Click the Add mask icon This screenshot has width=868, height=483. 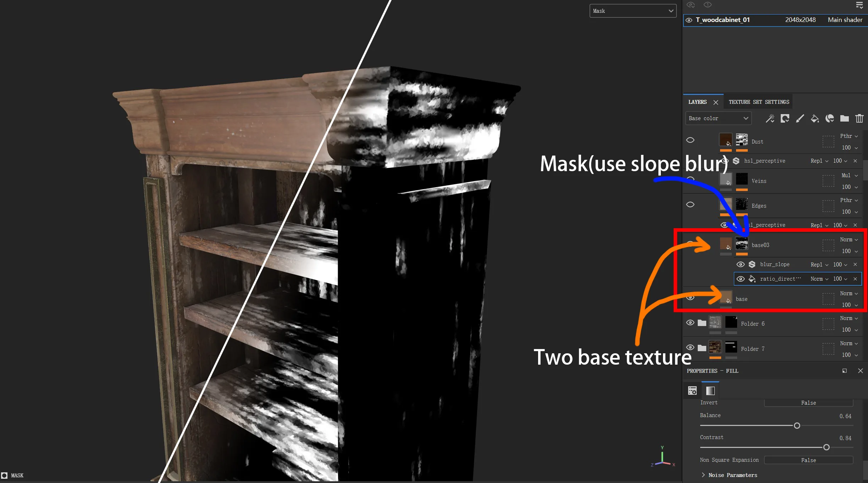[785, 118]
